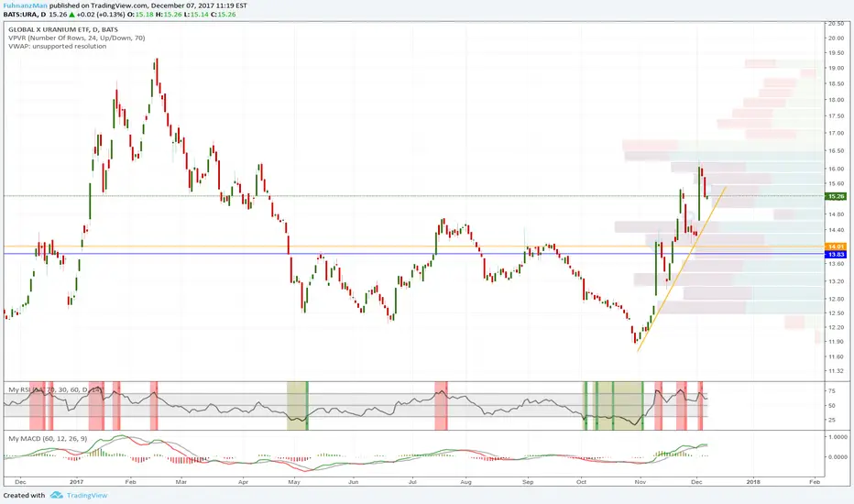
Task: Click the May label on time axis
Action: [294, 482]
